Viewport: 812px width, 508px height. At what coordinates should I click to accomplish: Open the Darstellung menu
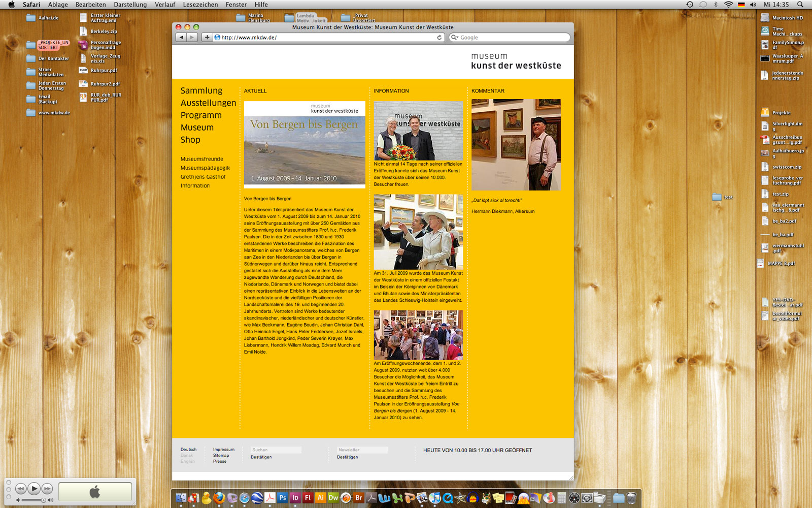click(x=130, y=5)
